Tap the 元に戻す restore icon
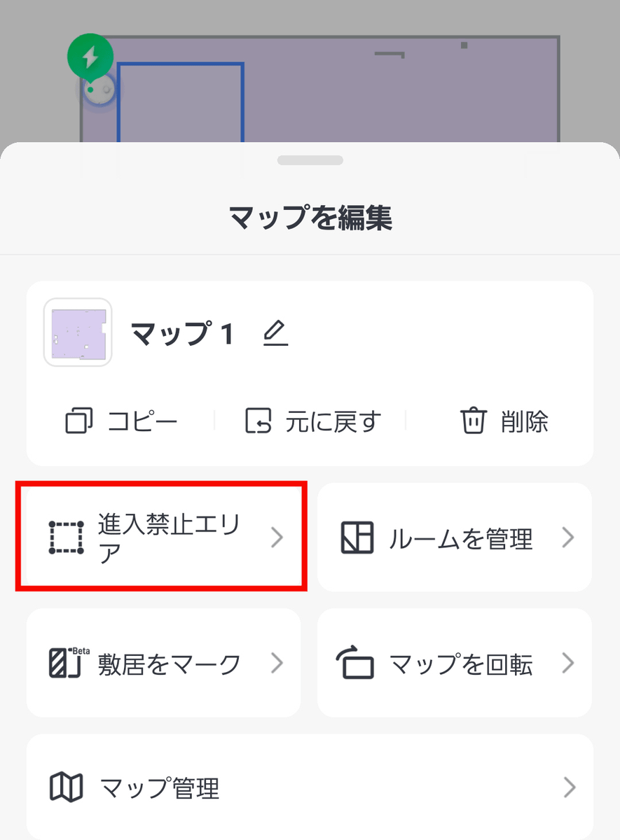Image resolution: width=620 pixels, height=840 pixels. click(258, 421)
